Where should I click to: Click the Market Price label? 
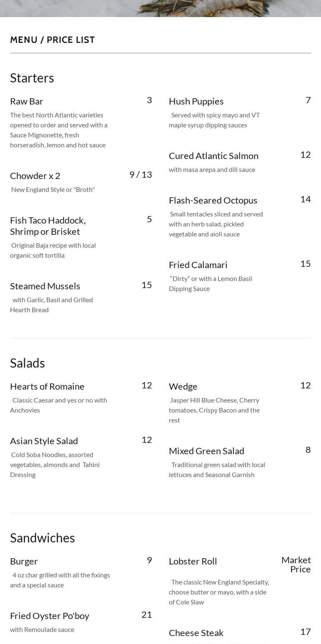point(296,564)
